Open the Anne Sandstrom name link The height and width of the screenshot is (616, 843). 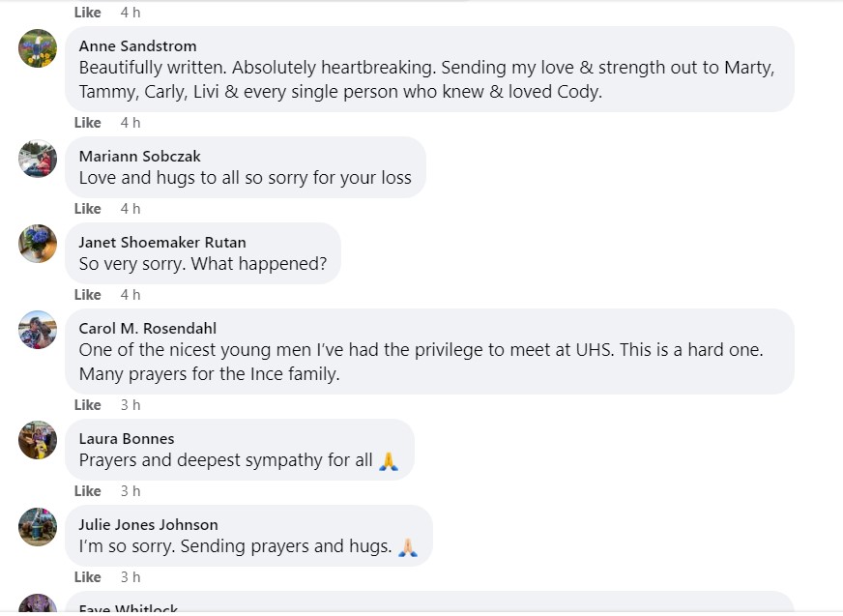(x=137, y=46)
